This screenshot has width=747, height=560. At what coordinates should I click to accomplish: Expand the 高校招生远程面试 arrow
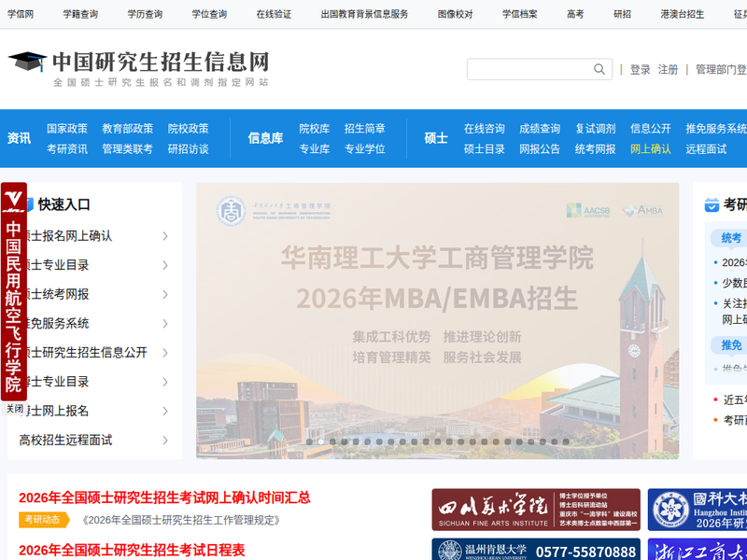(x=165, y=440)
